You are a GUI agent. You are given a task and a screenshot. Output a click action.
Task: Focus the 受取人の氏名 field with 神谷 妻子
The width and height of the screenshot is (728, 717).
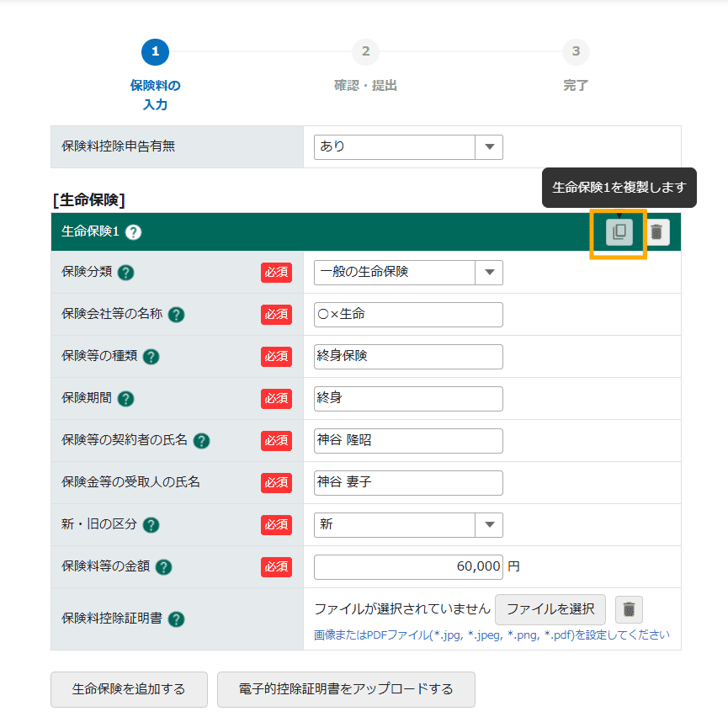408,483
